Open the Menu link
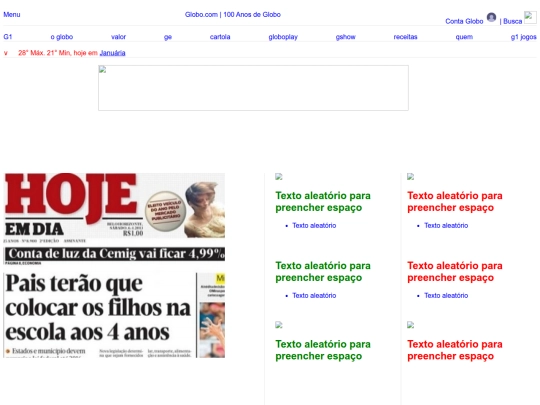Image resolution: width=540 pixels, height=405 pixels. click(x=12, y=14)
